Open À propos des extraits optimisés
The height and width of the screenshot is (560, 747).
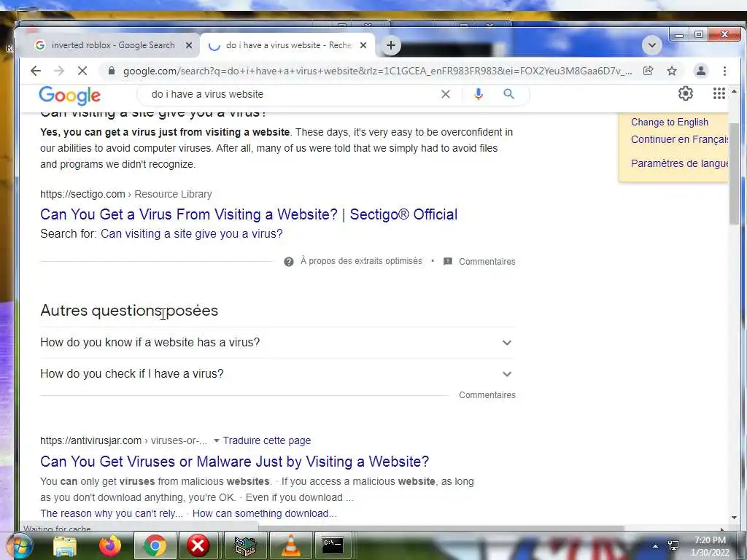361,261
